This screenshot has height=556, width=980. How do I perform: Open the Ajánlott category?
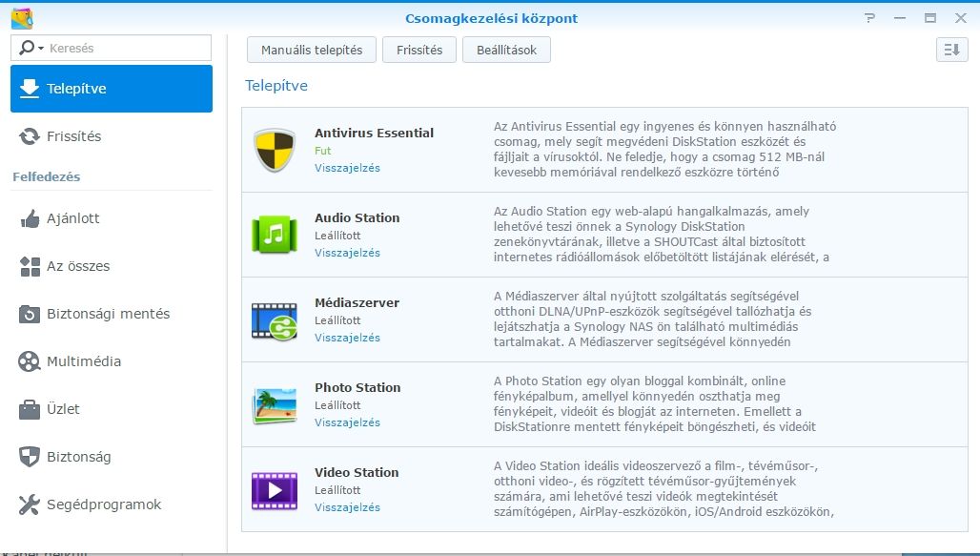112,218
